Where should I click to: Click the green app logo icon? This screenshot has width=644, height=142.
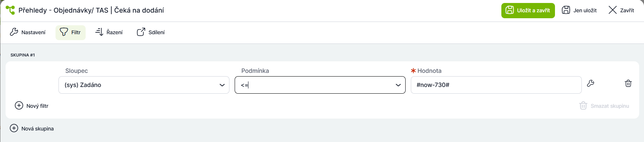pos(10,10)
